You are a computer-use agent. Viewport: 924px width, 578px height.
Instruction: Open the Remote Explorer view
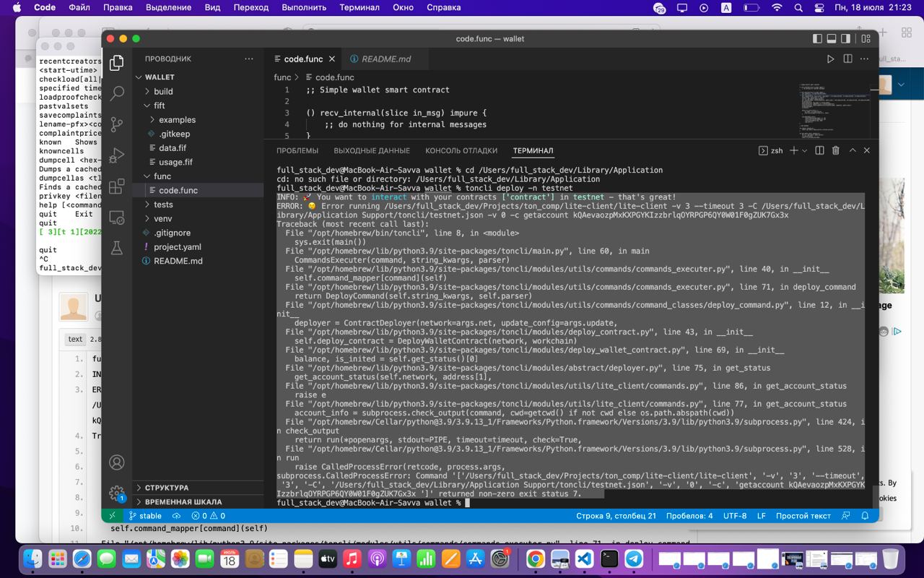point(117,217)
